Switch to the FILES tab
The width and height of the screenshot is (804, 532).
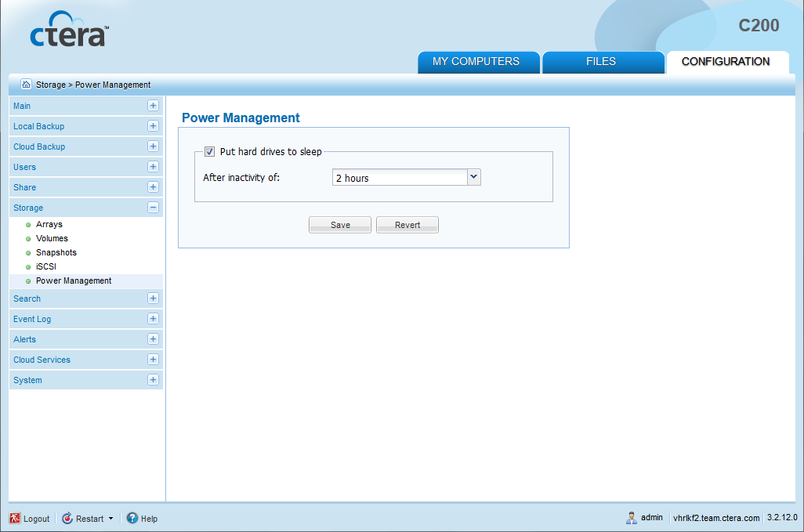coord(603,61)
